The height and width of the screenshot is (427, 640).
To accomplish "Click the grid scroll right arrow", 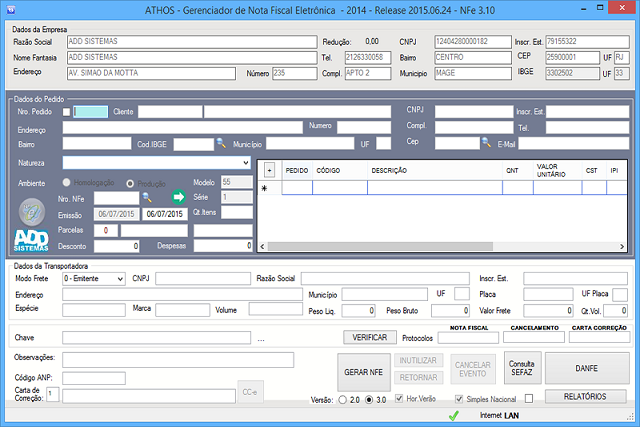I will coord(622,246).
